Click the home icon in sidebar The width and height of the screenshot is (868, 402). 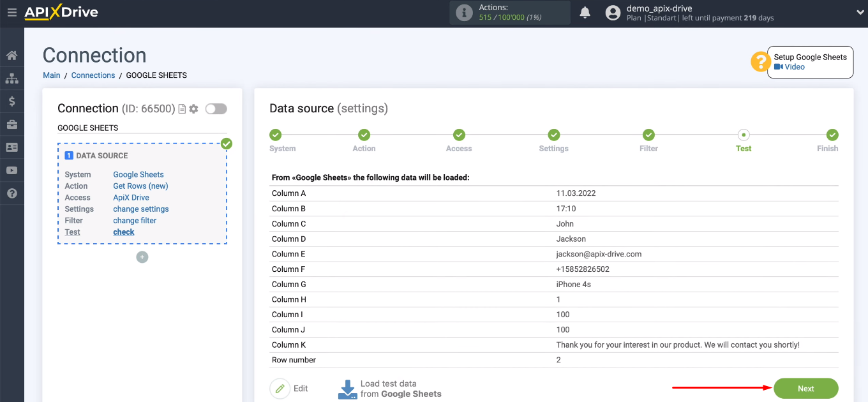[x=11, y=56]
